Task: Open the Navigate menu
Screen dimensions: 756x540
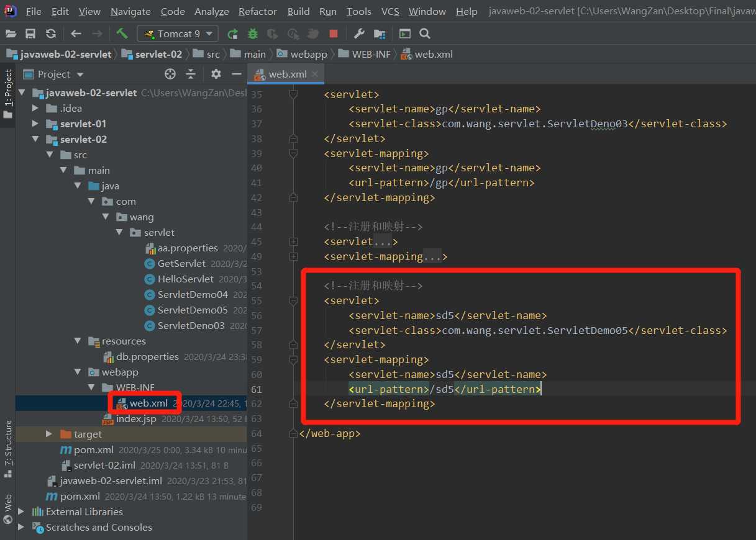Action: click(x=130, y=12)
